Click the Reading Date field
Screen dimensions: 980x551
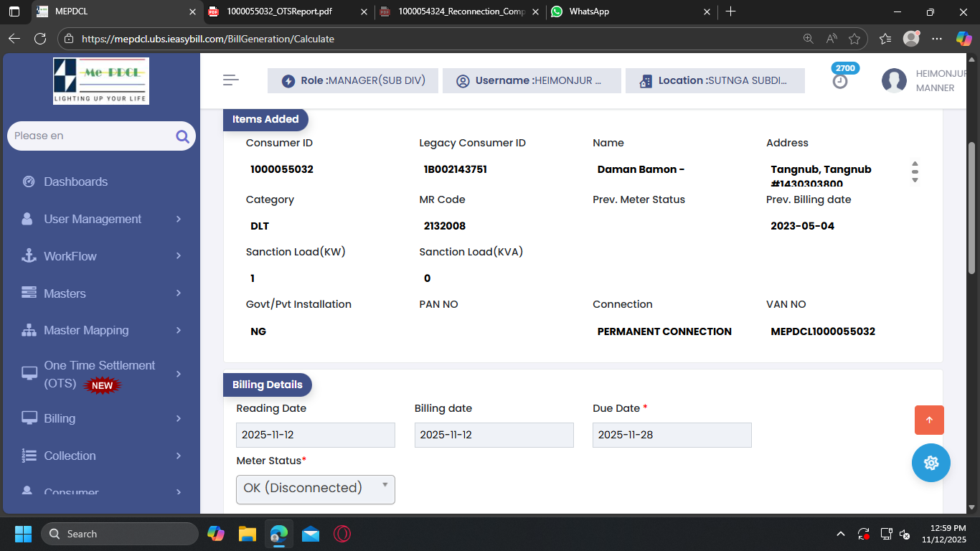click(316, 435)
